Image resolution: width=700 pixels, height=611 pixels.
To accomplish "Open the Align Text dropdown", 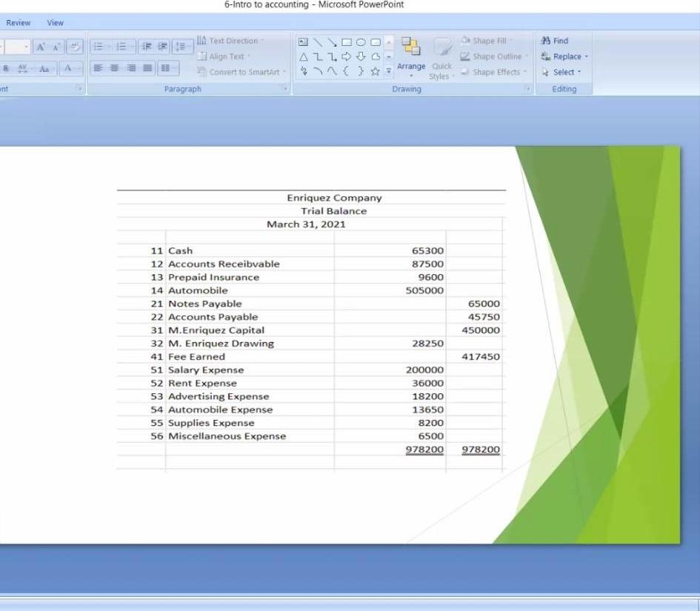I will pyautogui.click(x=226, y=56).
